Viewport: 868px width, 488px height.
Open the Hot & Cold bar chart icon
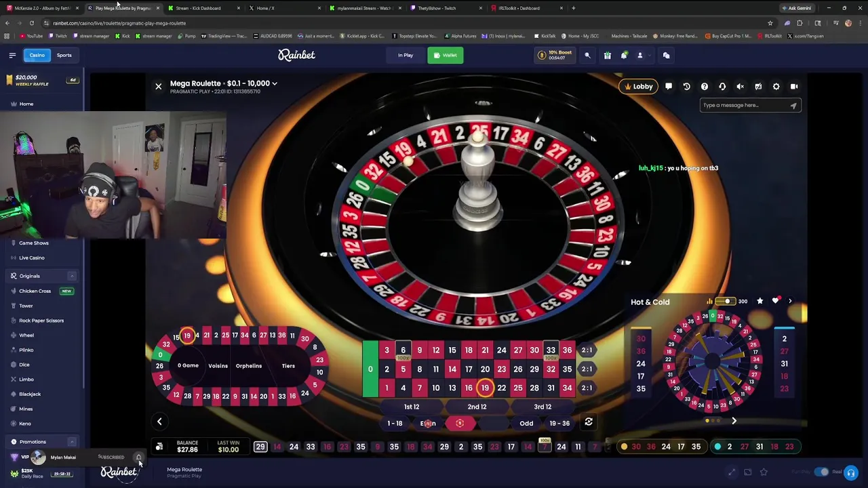coord(709,302)
